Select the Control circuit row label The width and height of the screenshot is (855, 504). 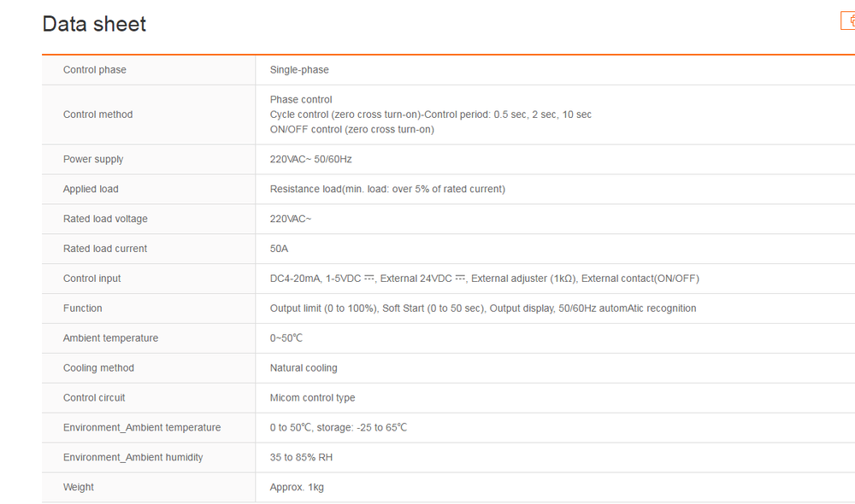pyautogui.click(x=94, y=398)
